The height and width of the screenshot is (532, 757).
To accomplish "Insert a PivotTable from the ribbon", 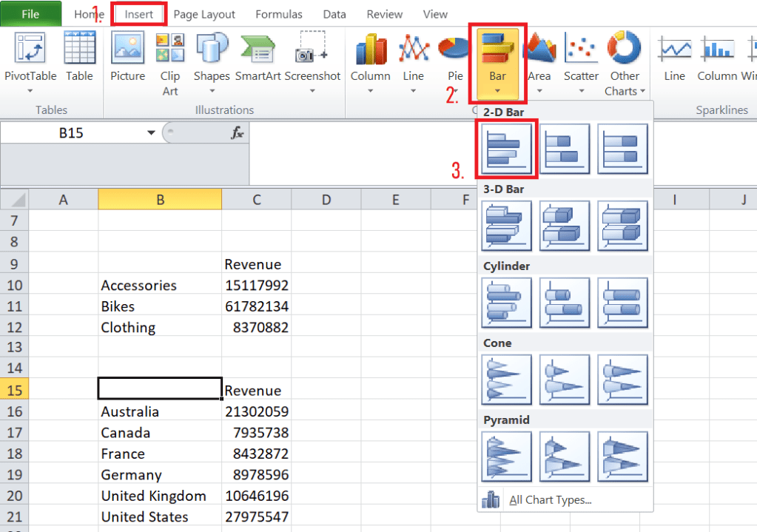I will pos(30,49).
